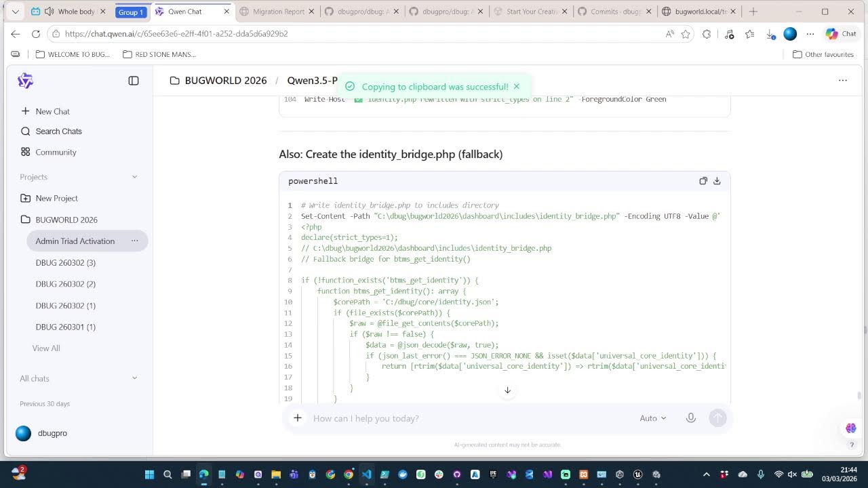Collapse the Projects section chevron
Screen dimensions: 868x488
tap(134, 177)
